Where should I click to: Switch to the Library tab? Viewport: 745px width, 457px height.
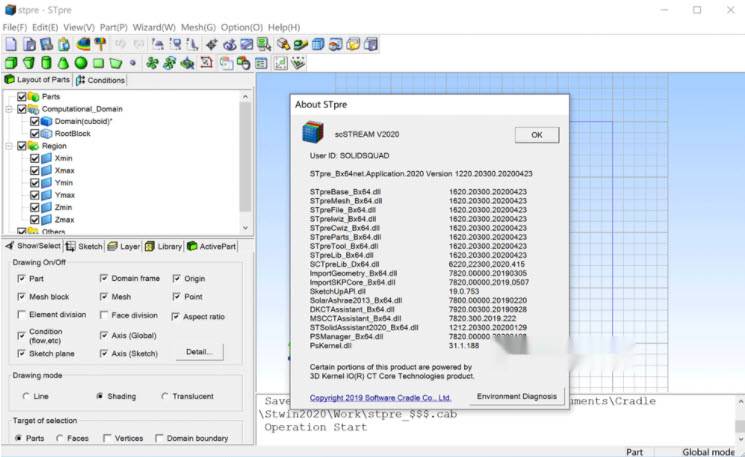[x=163, y=246]
